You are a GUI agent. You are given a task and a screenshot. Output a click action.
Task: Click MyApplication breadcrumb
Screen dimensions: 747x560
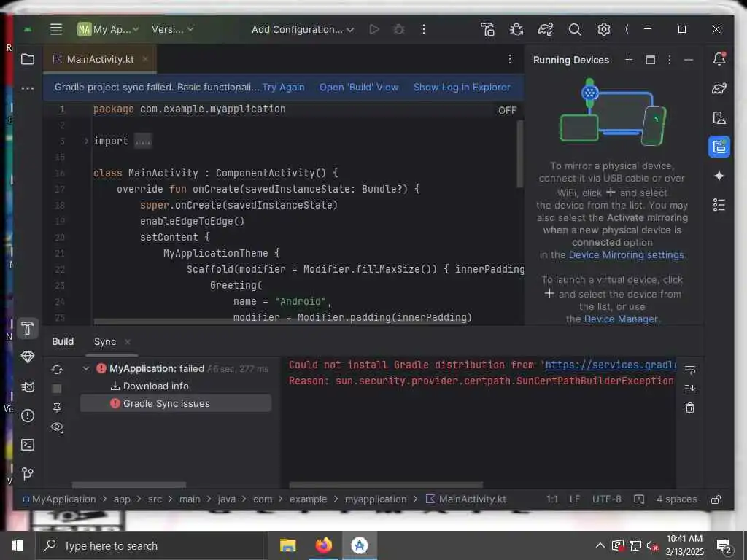[59, 499]
